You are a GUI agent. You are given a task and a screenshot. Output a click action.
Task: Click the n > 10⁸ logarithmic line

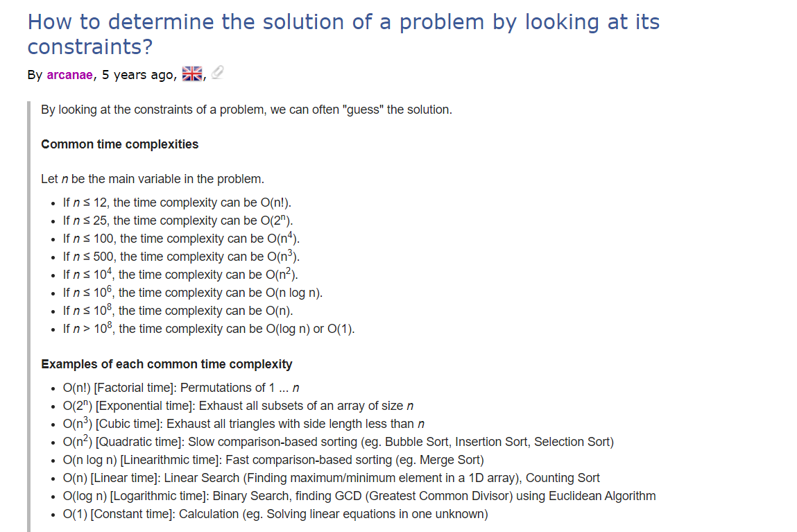[208, 329]
